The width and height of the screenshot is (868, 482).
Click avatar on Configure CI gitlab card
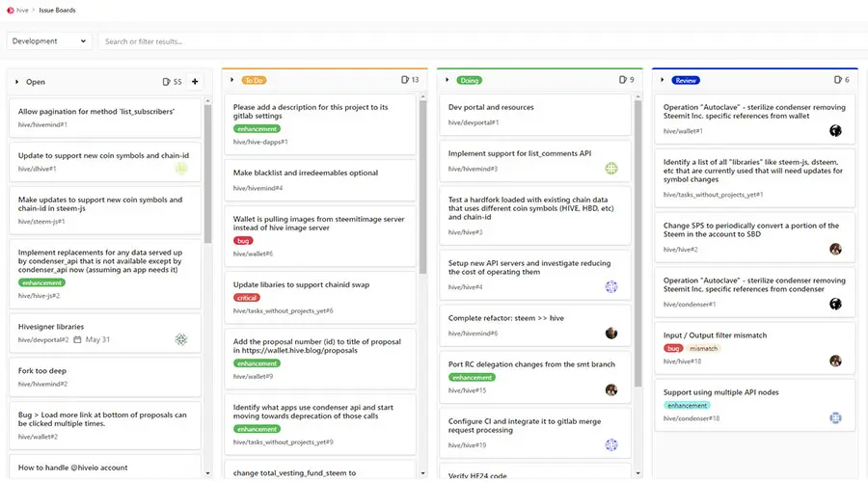610,445
